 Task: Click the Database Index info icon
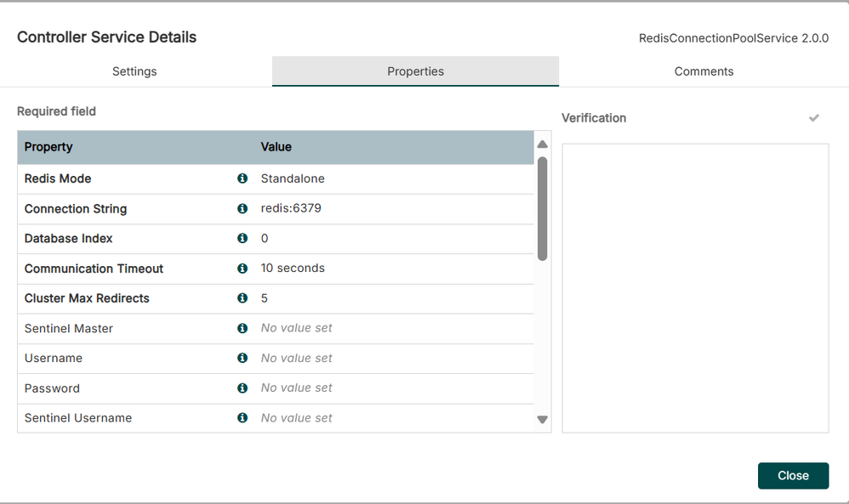click(242, 238)
